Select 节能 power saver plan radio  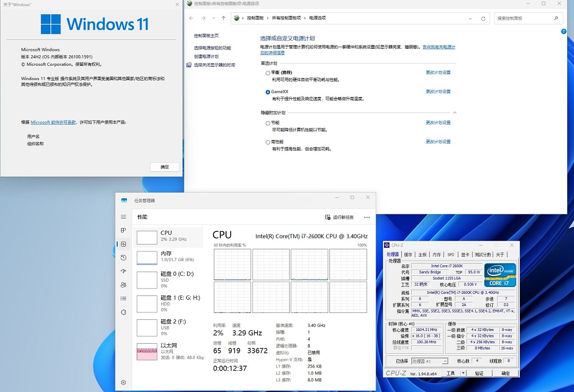[x=268, y=123]
